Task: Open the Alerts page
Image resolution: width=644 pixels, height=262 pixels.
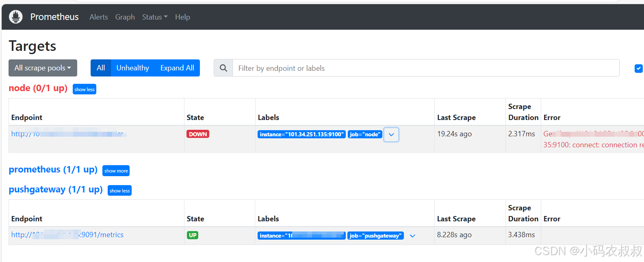Action: tap(99, 17)
